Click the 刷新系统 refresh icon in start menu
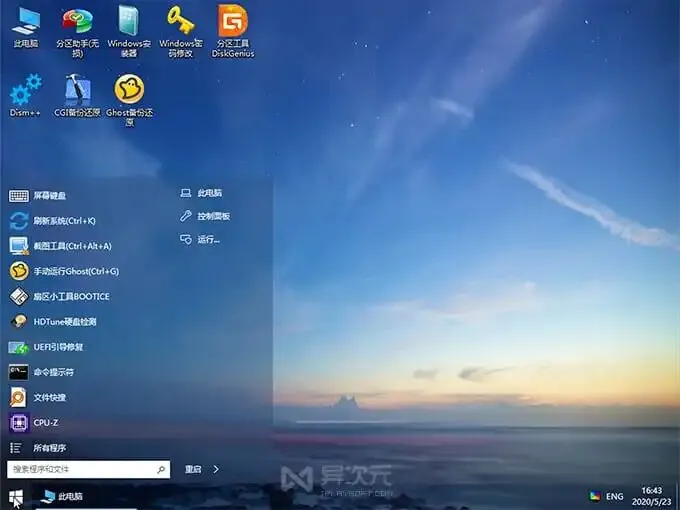This screenshot has width=680, height=510. 19,221
